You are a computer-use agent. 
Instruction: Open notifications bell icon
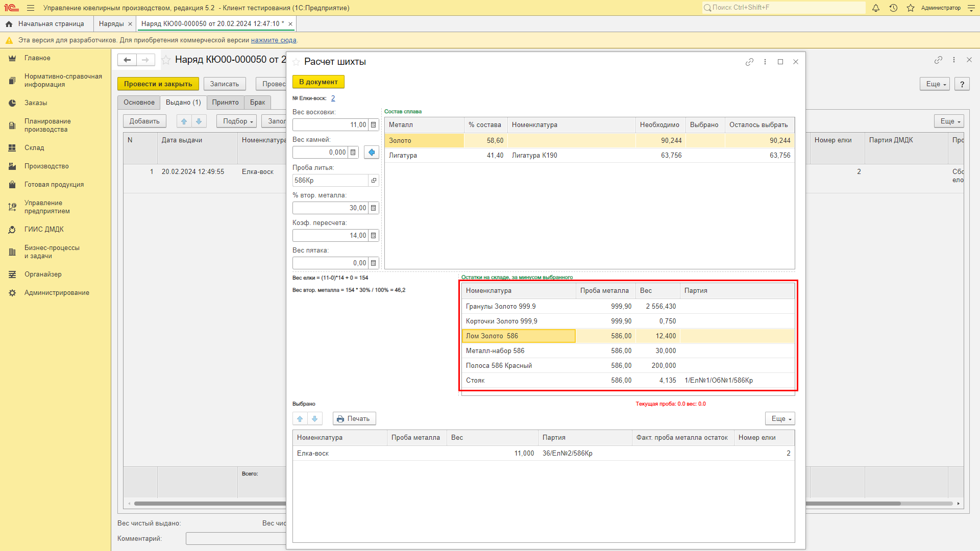tap(876, 8)
